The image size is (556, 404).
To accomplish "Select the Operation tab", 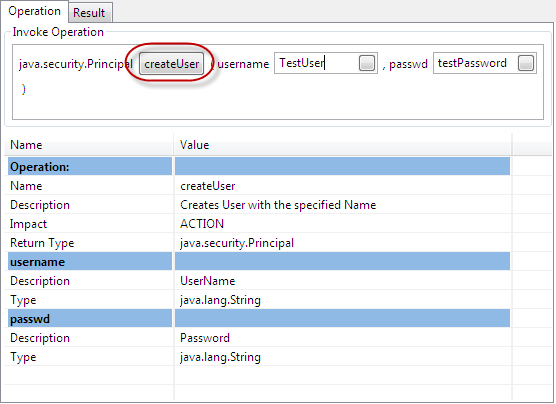I will 34,11.
